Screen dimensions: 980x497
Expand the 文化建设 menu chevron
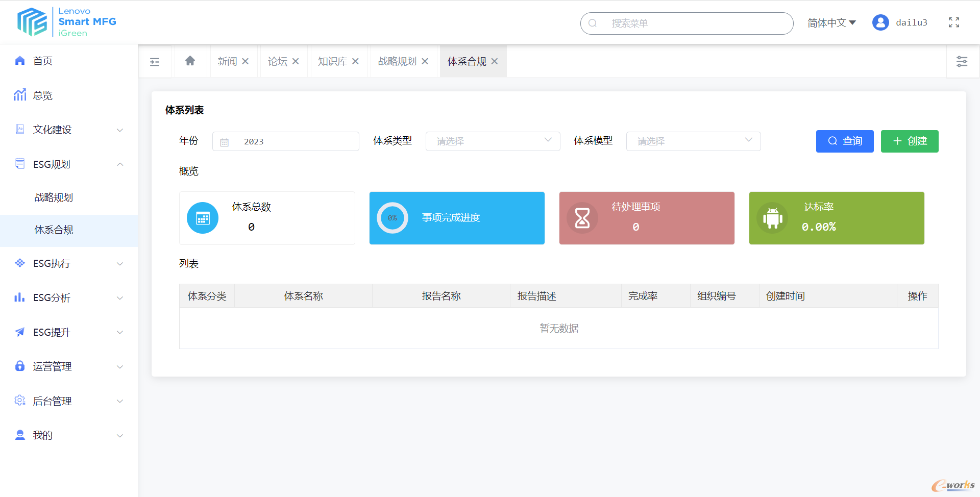pos(120,130)
